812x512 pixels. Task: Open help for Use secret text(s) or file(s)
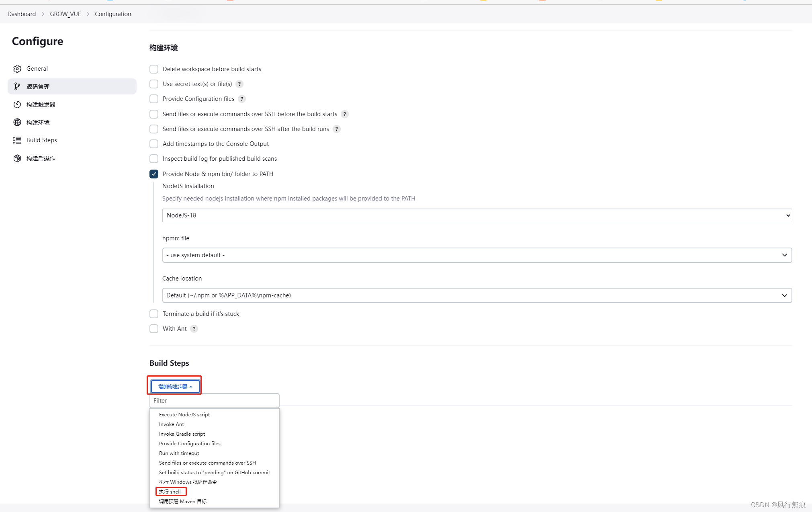(239, 84)
